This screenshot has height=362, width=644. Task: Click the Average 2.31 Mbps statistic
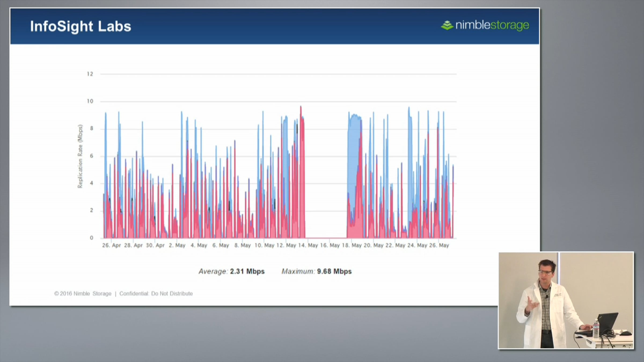click(x=231, y=271)
